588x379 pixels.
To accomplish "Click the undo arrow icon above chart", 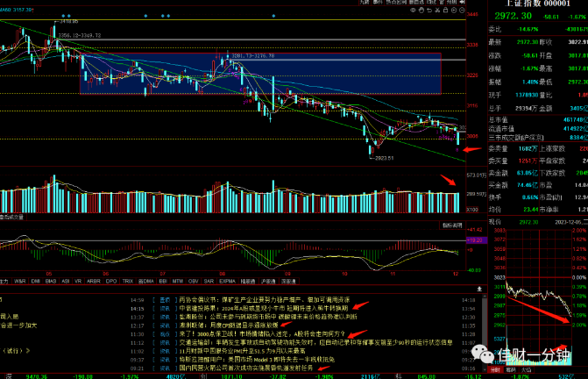I will point(429,11).
